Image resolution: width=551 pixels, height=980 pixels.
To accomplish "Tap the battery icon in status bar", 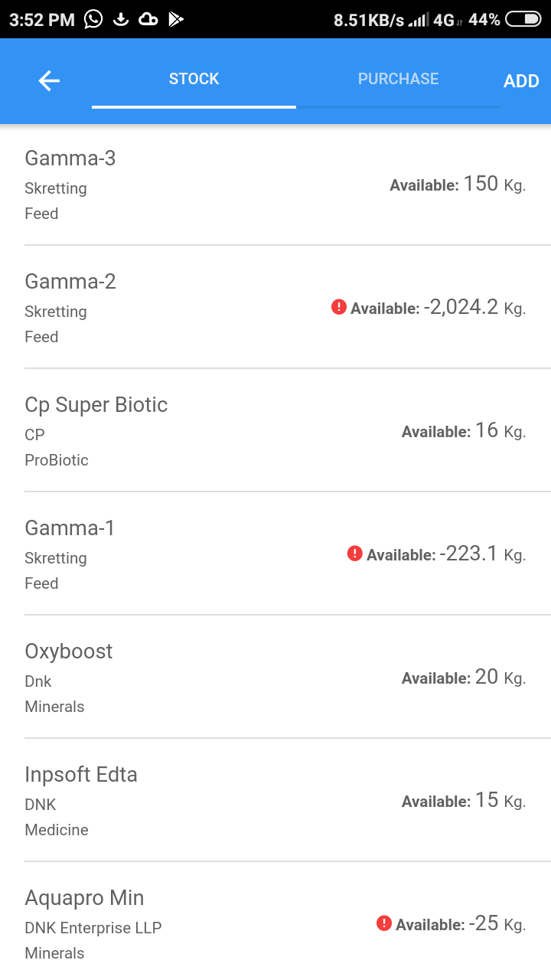I will click(523, 19).
